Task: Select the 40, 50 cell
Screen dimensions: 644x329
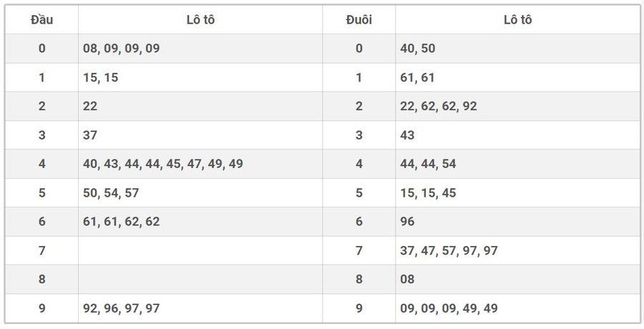Action: point(418,49)
